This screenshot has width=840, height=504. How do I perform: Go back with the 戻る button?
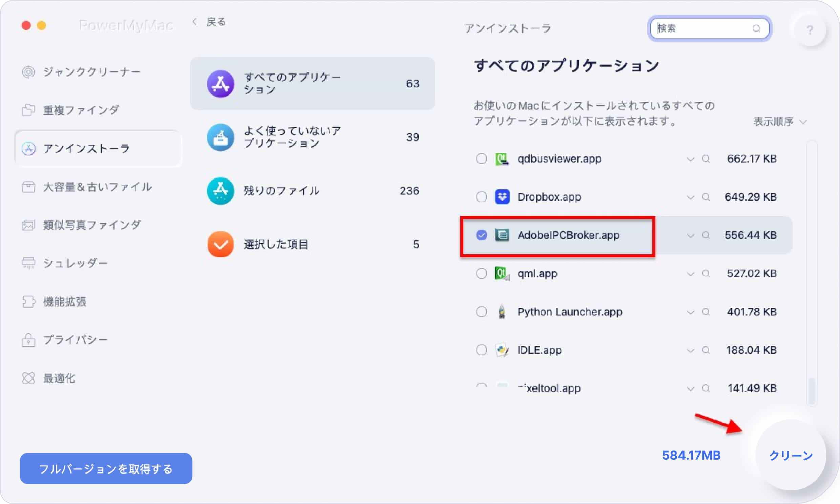(x=209, y=22)
